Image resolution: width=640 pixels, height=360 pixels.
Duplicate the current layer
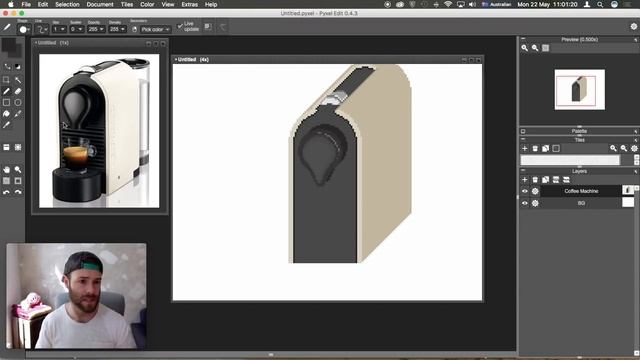click(545, 180)
